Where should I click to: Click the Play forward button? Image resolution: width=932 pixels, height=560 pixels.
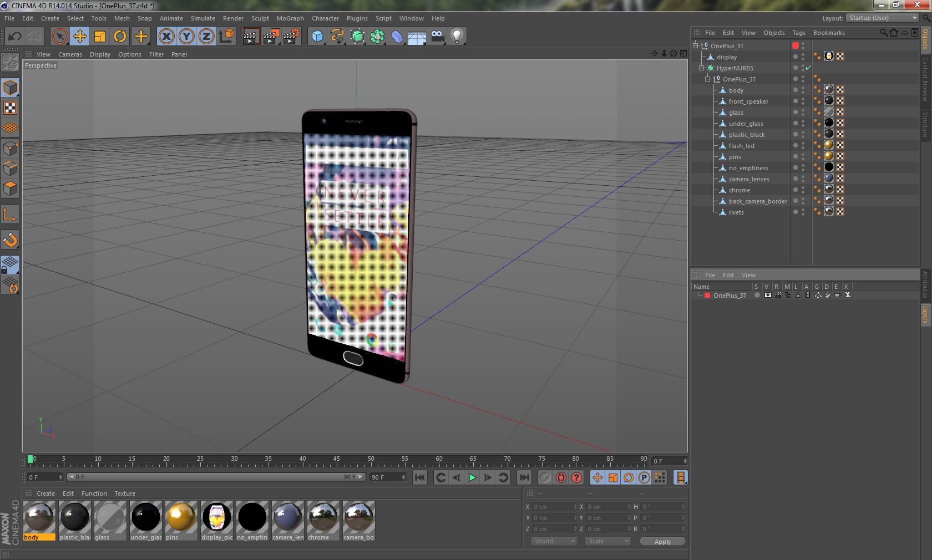click(472, 477)
